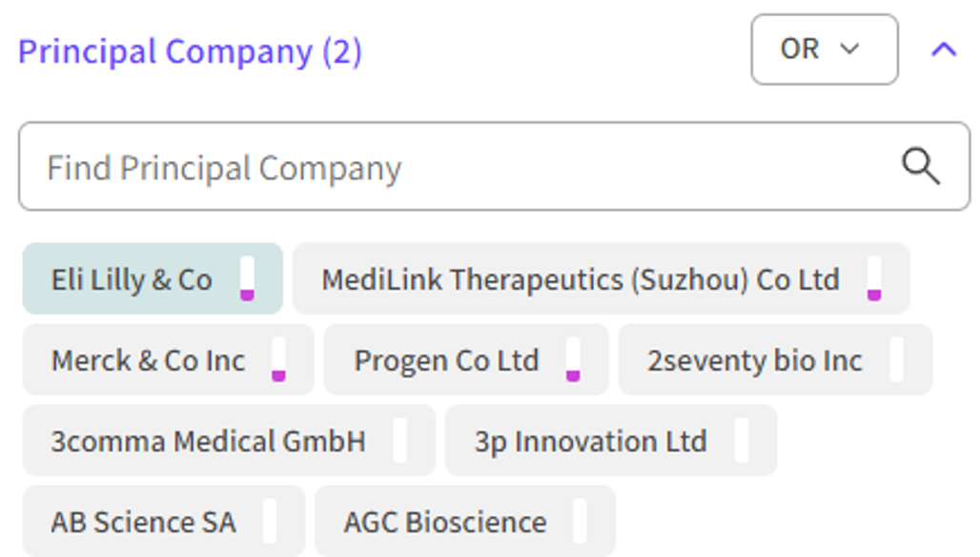Select the Progen Co Ltd company
The height and width of the screenshot is (557, 980).
coord(446,361)
